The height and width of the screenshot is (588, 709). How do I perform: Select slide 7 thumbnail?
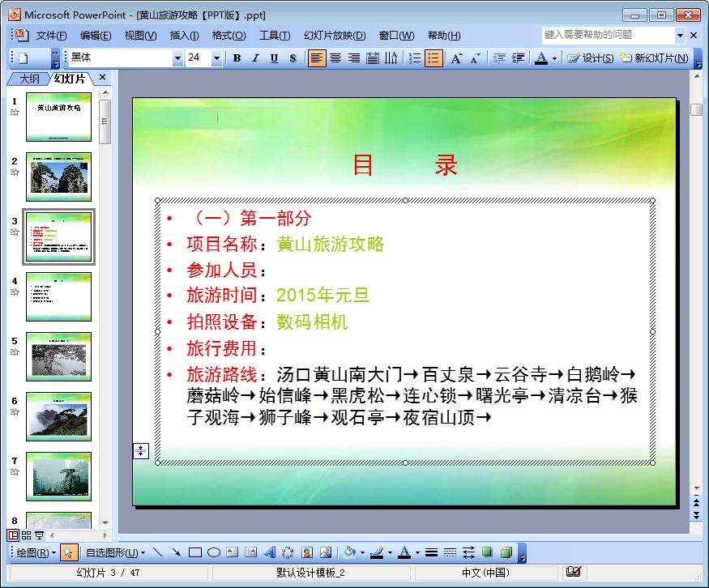pos(59,476)
